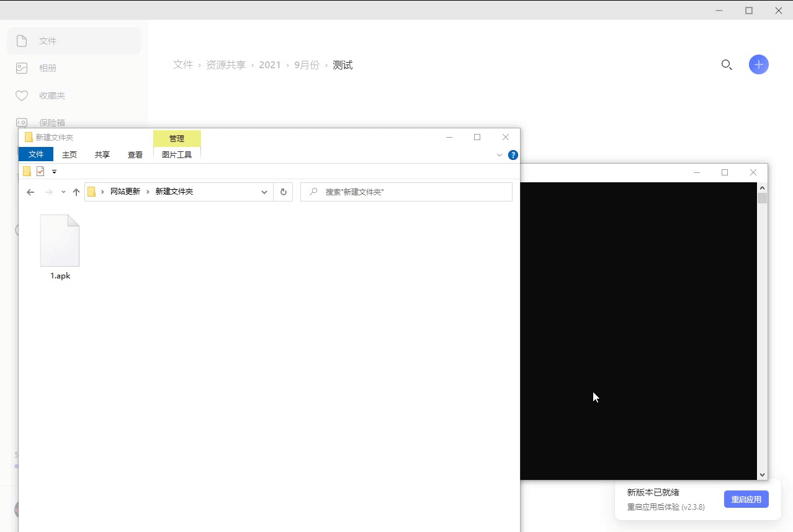Viewport: 793px width, 532px height.
Task: Click the blue Help question mark icon
Action: (513, 155)
